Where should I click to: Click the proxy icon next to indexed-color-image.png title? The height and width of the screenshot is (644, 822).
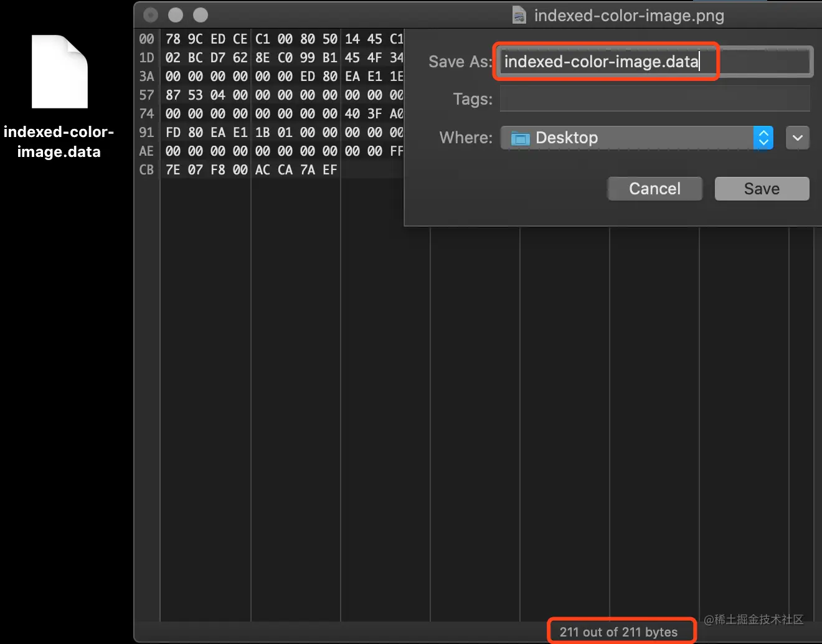point(519,15)
